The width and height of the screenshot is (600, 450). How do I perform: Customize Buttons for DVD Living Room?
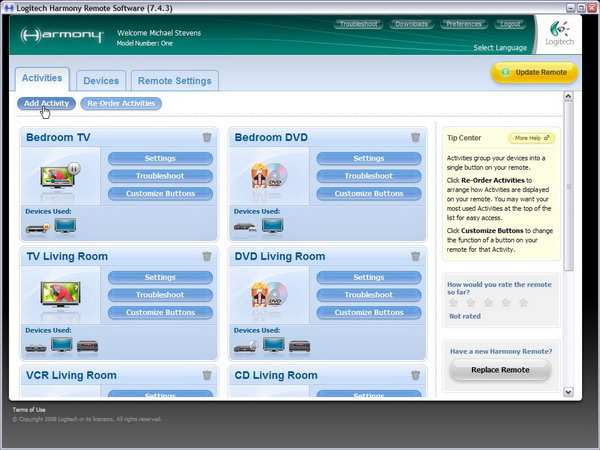coord(369,313)
